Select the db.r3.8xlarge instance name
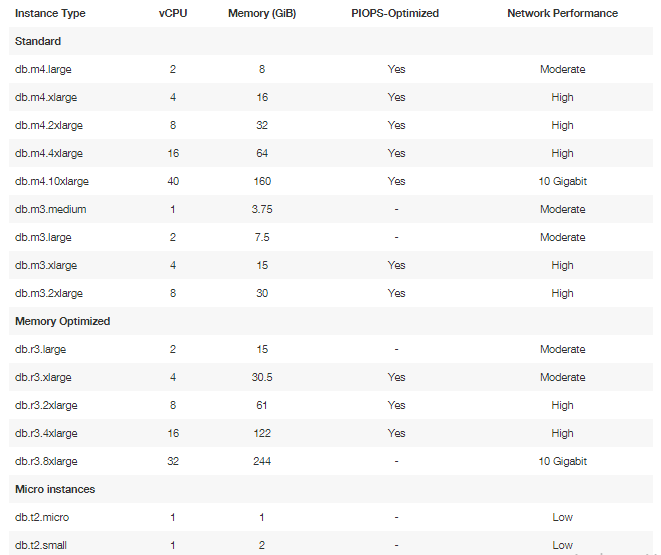This screenshot has width=661, height=555. tap(46, 461)
